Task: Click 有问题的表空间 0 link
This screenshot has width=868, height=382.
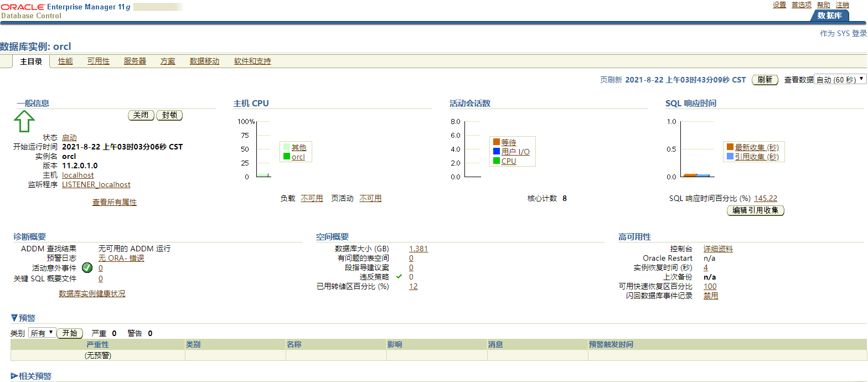Action: point(411,258)
